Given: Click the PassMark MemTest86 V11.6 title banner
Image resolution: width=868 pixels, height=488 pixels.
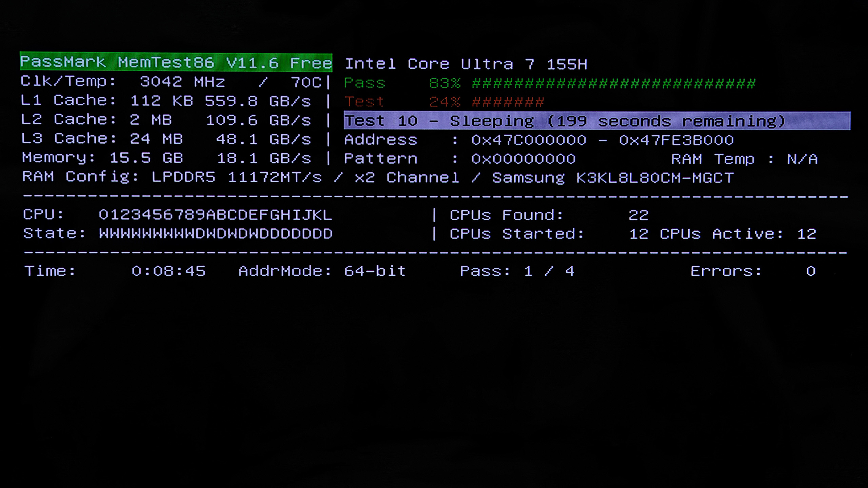Looking at the screenshot, I should [176, 62].
